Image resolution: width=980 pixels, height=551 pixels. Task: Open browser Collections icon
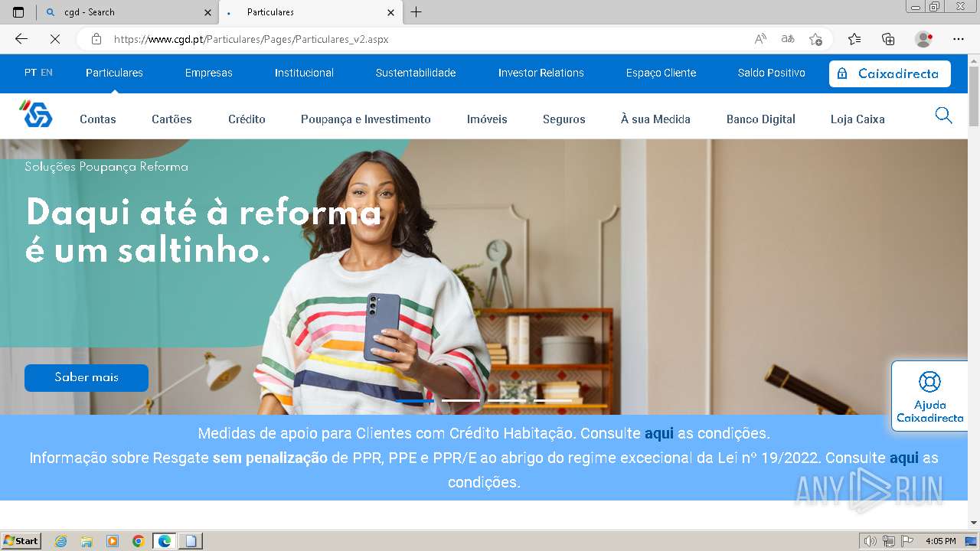[888, 39]
